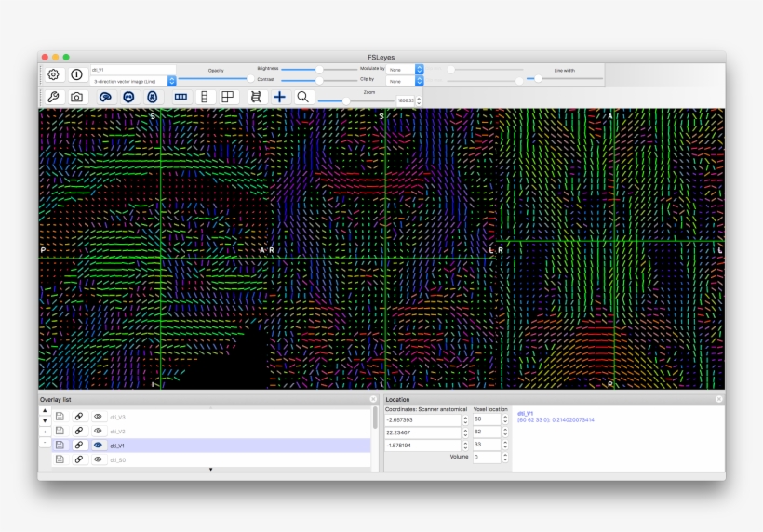
Task: Adjust the Brightness slider
Action: click(318, 69)
